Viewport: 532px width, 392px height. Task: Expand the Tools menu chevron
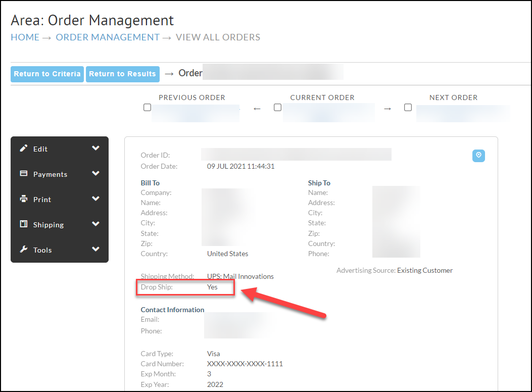tap(95, 249)
